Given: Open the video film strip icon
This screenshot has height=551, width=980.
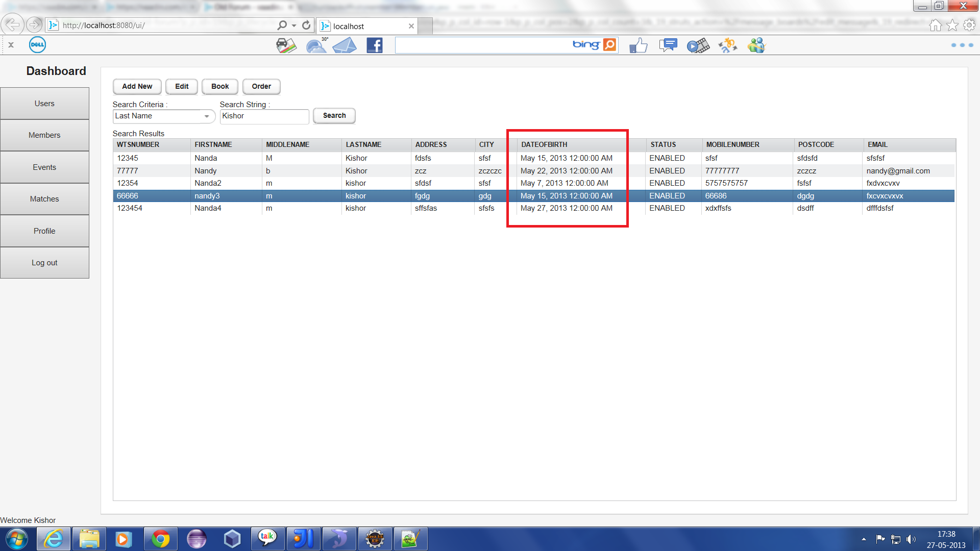Looking at the screenshot, I should (x=698, y=46).
